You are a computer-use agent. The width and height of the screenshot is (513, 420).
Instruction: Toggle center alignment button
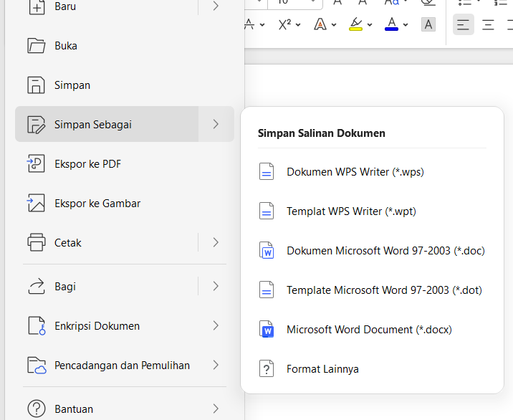[x=489, y=24]
